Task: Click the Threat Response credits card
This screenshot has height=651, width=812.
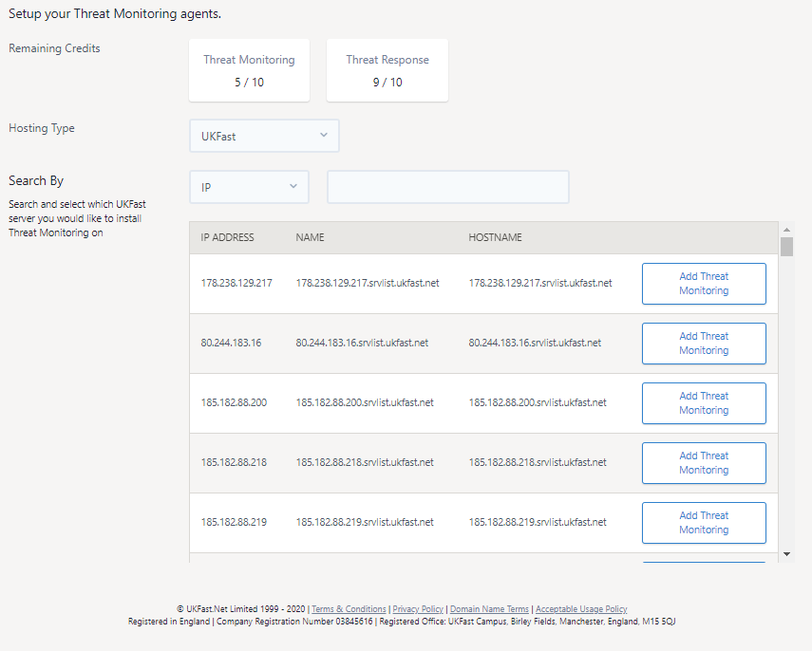Action: [x=387, y=70]
